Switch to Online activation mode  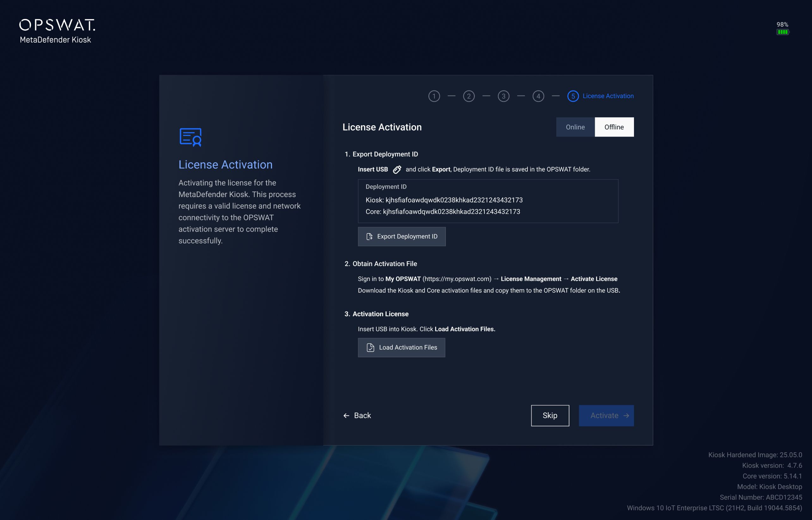[x=575, y=127]
